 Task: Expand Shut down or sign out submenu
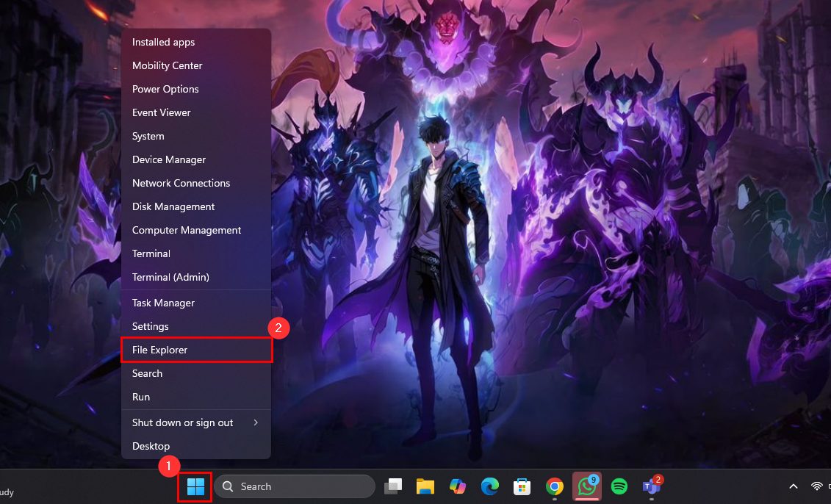196,422
